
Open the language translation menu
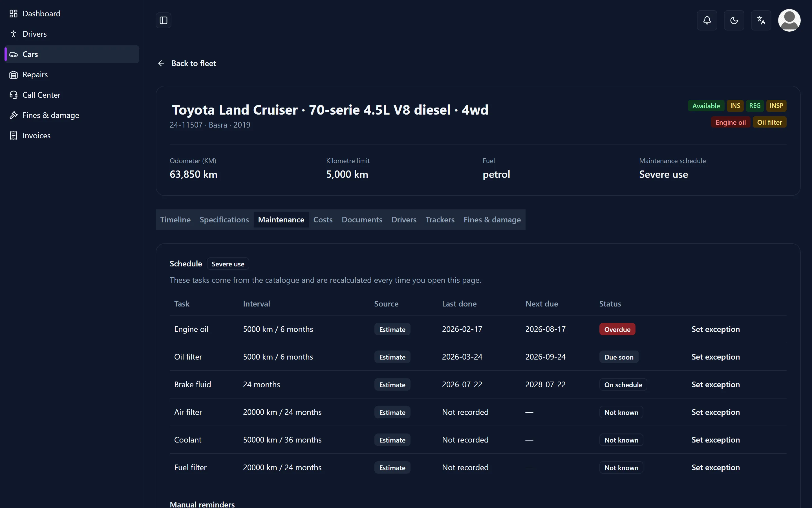pyautogui.click(x=761, y=21)
